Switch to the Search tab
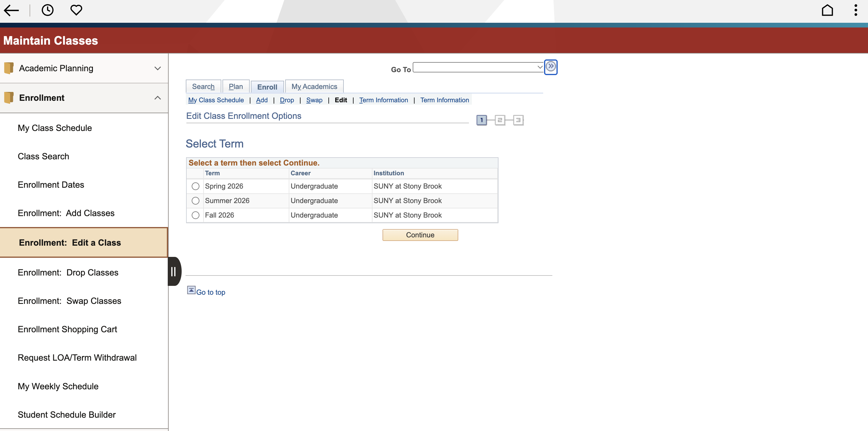The width and height of the screenshot is (868, 431). pyautogui.click(x=203, y=87)
